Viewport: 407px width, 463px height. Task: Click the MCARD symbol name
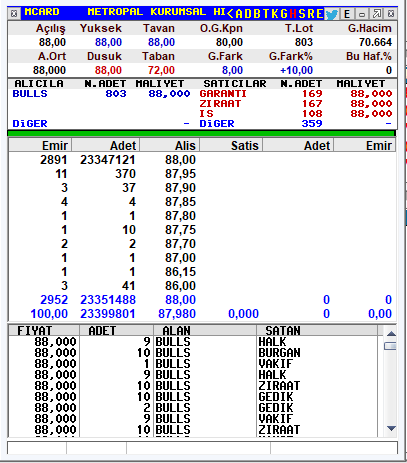[42, 12]
